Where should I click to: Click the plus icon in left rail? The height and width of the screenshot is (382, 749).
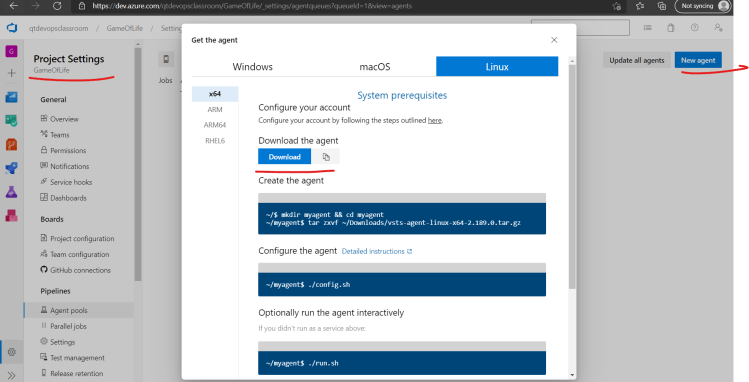point(11,73)
